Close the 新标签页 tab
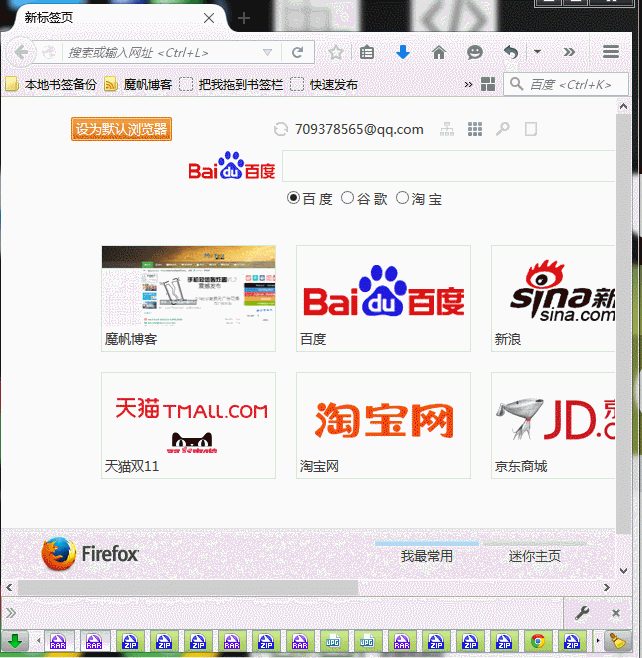Screen dimensions: 642x658 click(x=209, y=18)
